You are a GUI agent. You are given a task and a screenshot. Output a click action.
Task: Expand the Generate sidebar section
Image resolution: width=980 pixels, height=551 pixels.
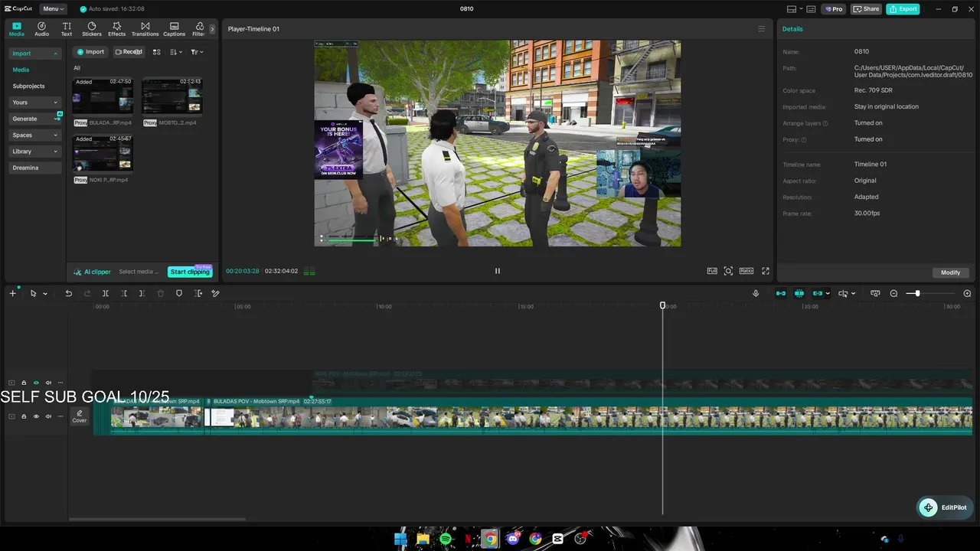tap(34, 119)
